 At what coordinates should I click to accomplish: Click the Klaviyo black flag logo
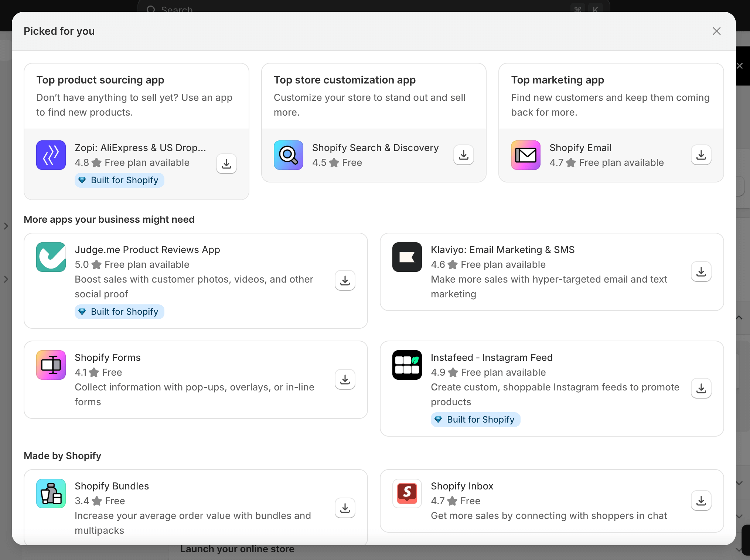point(407,257)
